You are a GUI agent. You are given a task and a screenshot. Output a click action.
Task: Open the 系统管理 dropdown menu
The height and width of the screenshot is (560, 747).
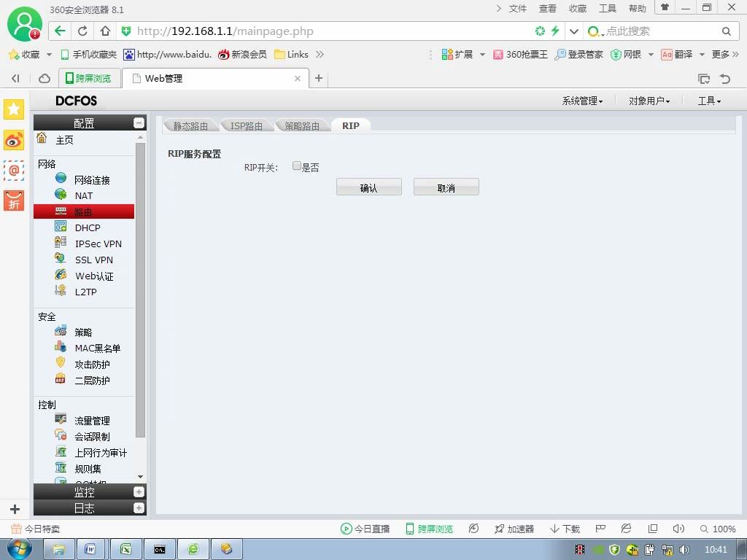tap(583, 101)
